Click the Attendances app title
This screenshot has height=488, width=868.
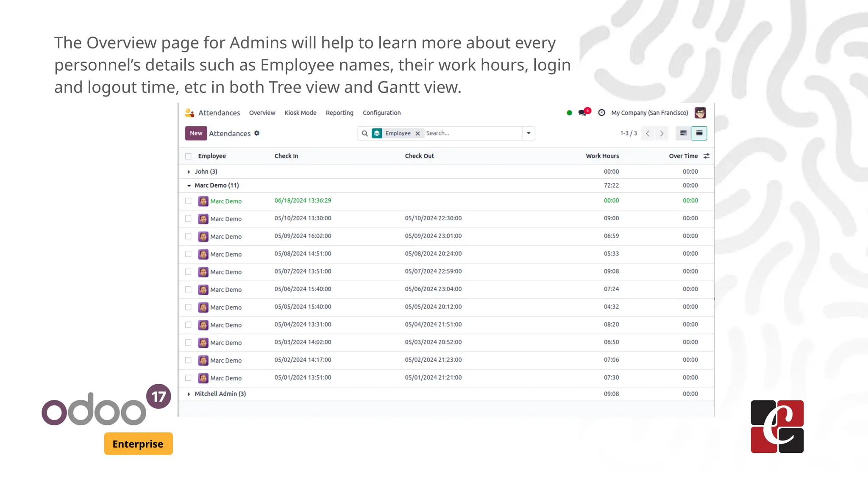(x=219, y=113)
